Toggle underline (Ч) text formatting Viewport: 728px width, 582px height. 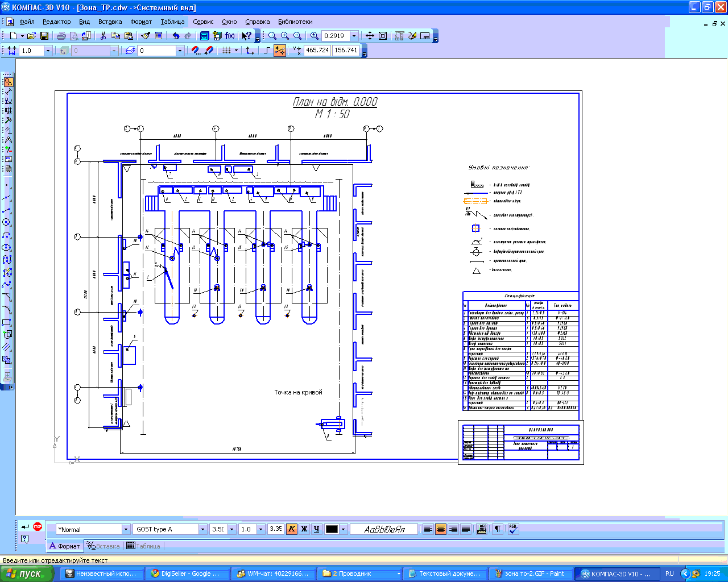click(x=316, y=529)
